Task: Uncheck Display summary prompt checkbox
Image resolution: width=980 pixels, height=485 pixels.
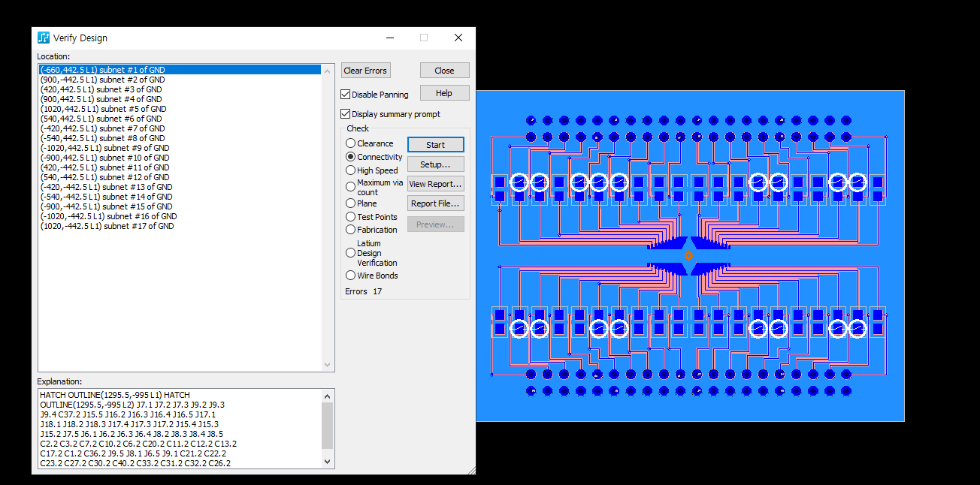Action: click(346, 114)
